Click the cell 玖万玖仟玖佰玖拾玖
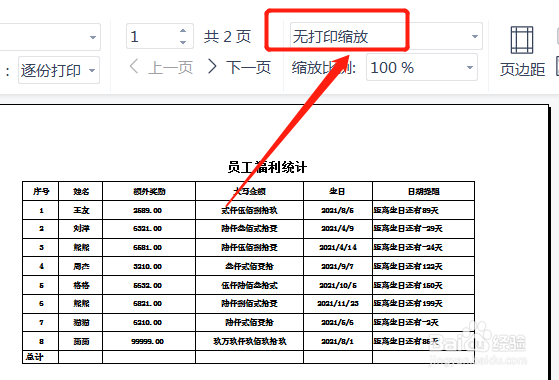The width and height of the screenshot is (559, 380). click(x=250, y=342)
